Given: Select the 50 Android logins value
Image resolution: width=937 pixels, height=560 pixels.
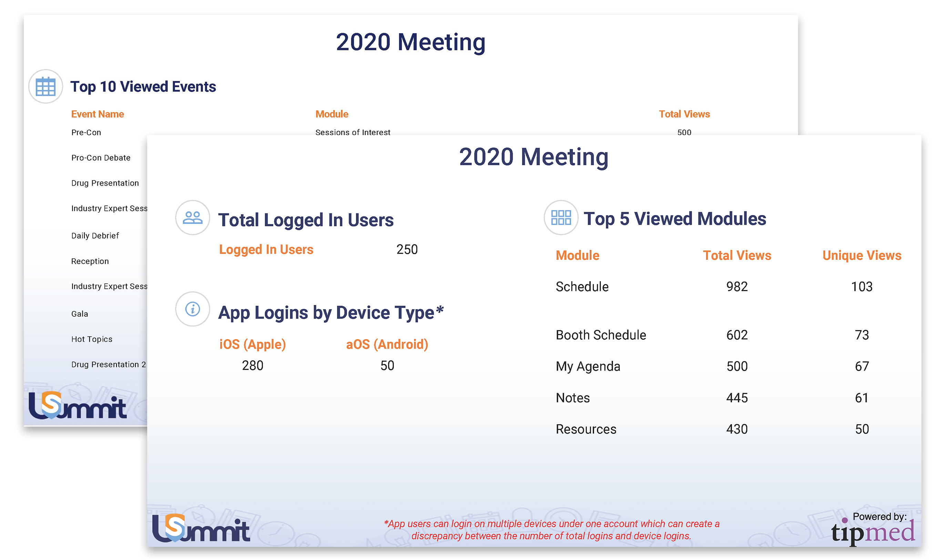Looking at the screenshot, I should click(x=387, y=365).
